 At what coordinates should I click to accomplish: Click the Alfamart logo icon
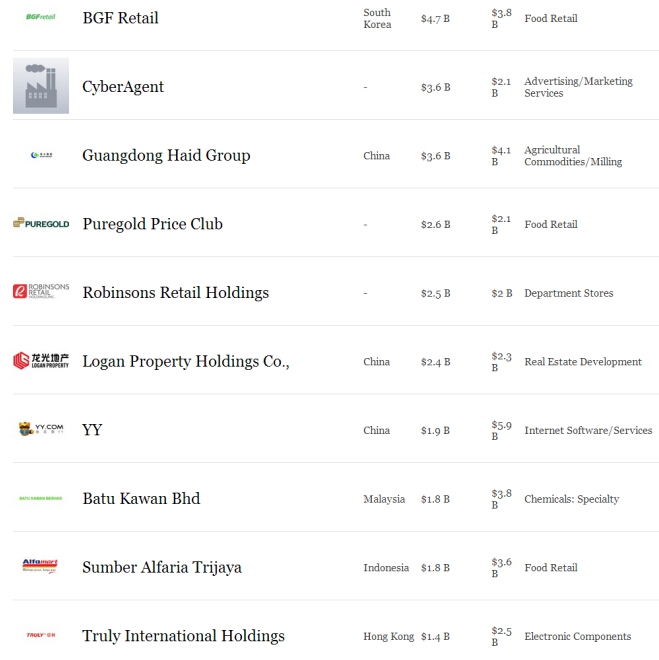tap(41, 566)
